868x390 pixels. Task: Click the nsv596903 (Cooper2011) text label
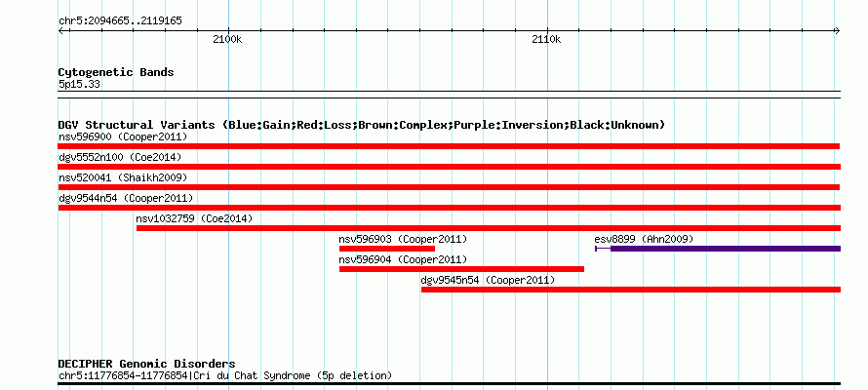403,239
